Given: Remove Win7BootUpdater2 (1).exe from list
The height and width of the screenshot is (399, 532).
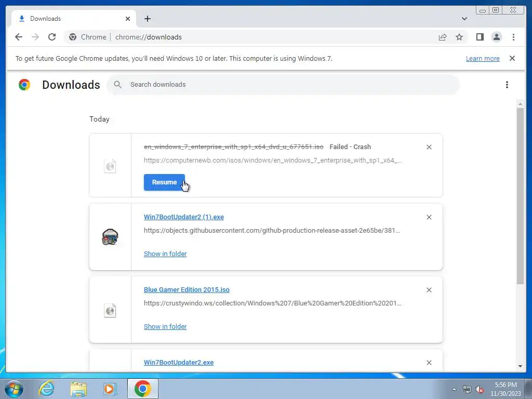Looking at the screenshot, I should point(429,217).
